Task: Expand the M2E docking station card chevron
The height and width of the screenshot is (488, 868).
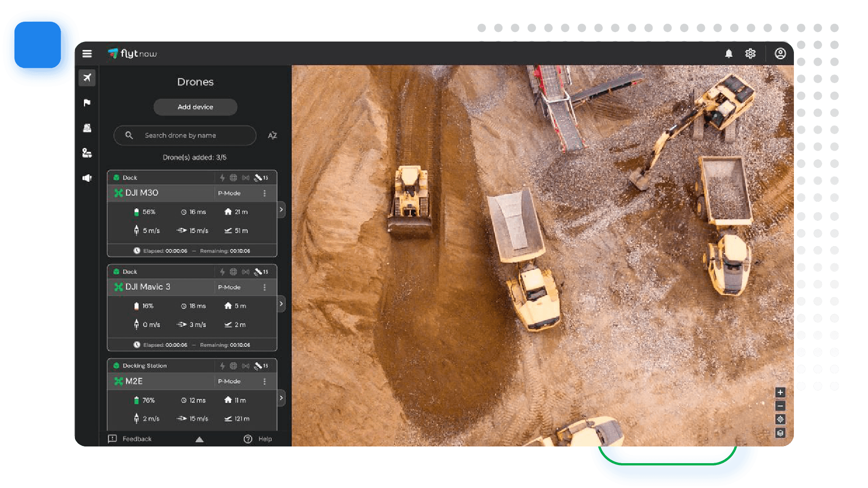Action: point(281,398)
